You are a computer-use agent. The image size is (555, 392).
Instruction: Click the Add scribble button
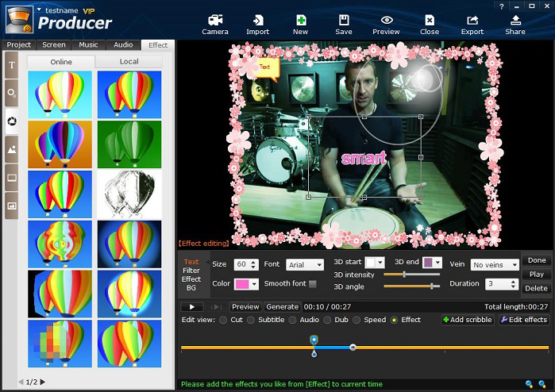click(467, 320)
